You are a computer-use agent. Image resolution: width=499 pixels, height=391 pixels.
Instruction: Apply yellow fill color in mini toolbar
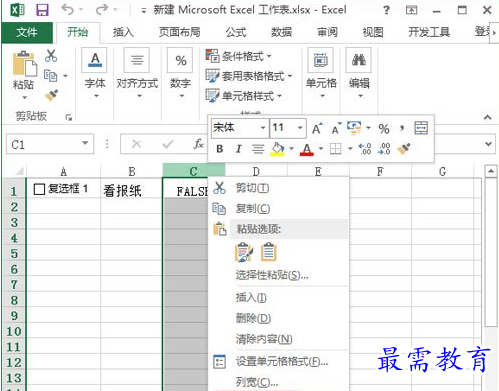(x=278, y=149)
